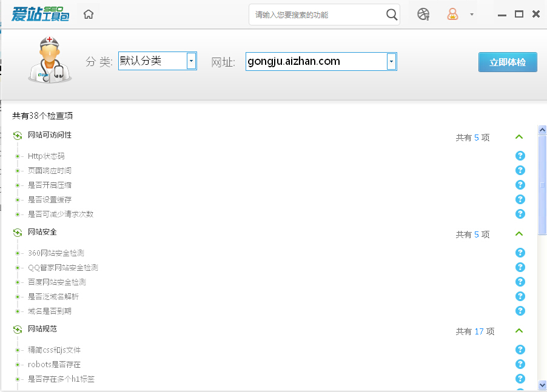Click inside the search input field

coord(315,14)
